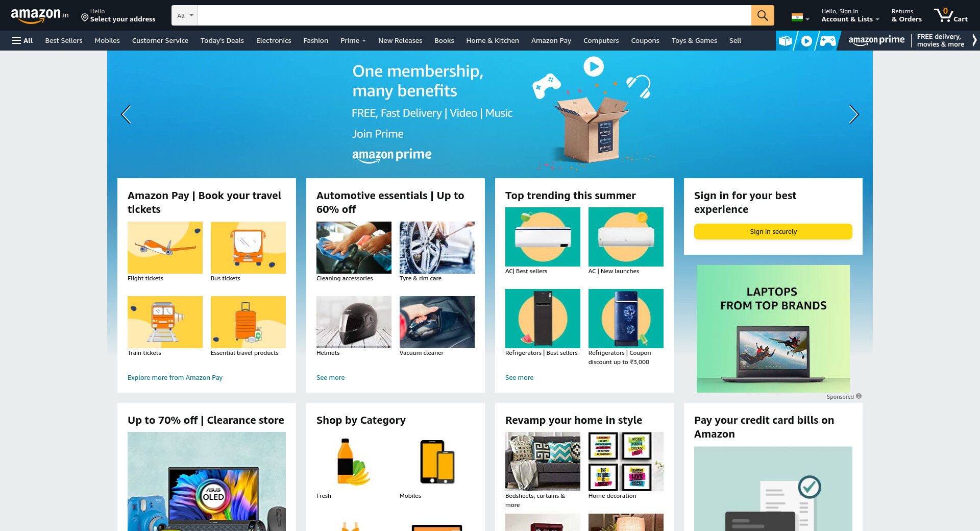The height and width of the screenshot is (531, 980).
Task: Follow Explore more from Amazon Pay link
Action: coord(175,377)
